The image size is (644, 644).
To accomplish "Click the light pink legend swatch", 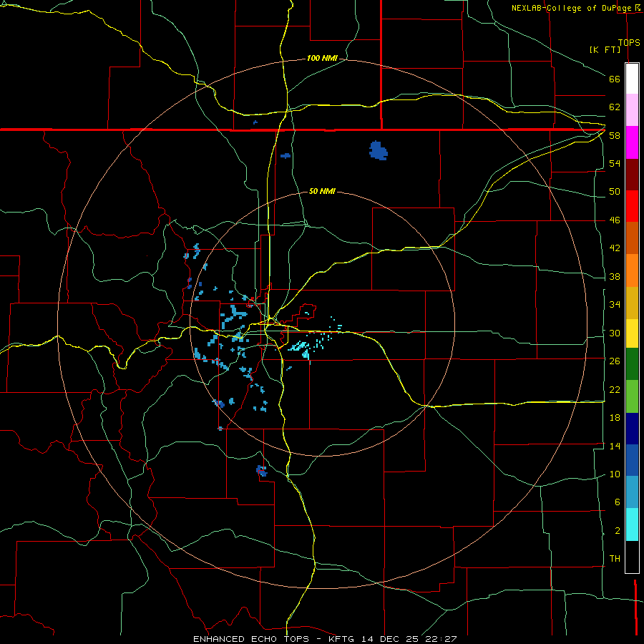I will (632, 109).
